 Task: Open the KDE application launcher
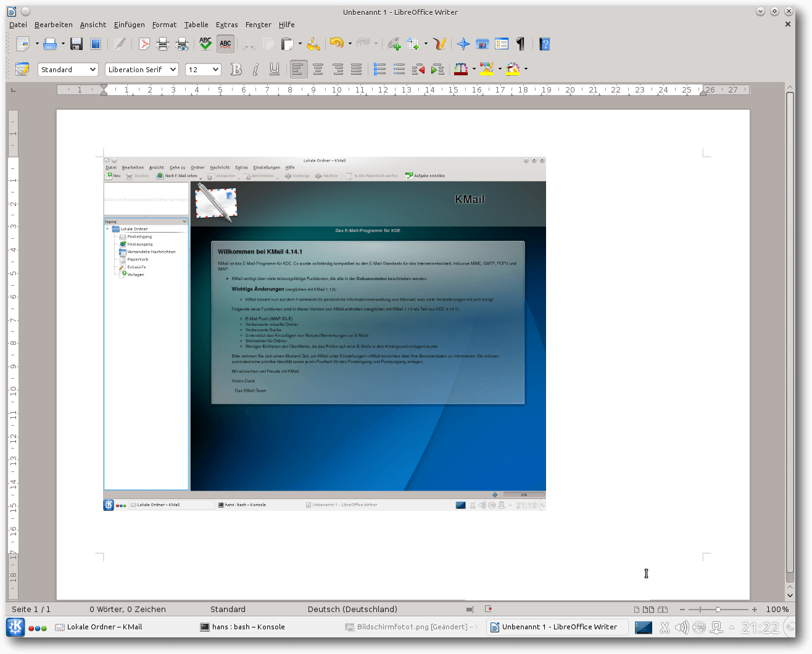tap(15, 627)
